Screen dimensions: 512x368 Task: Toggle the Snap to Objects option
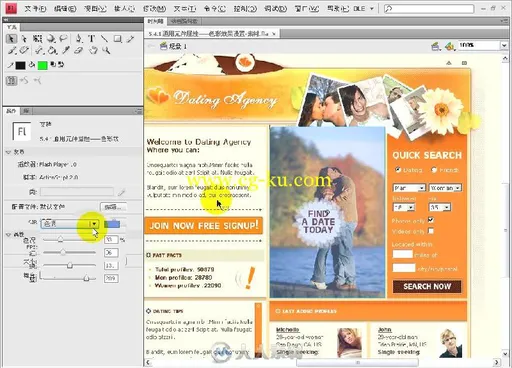12,80
